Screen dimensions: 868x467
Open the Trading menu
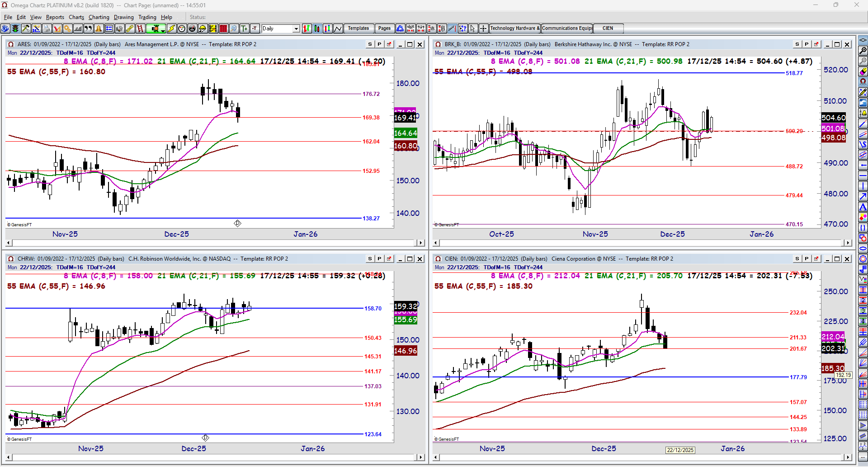[147, 17]
